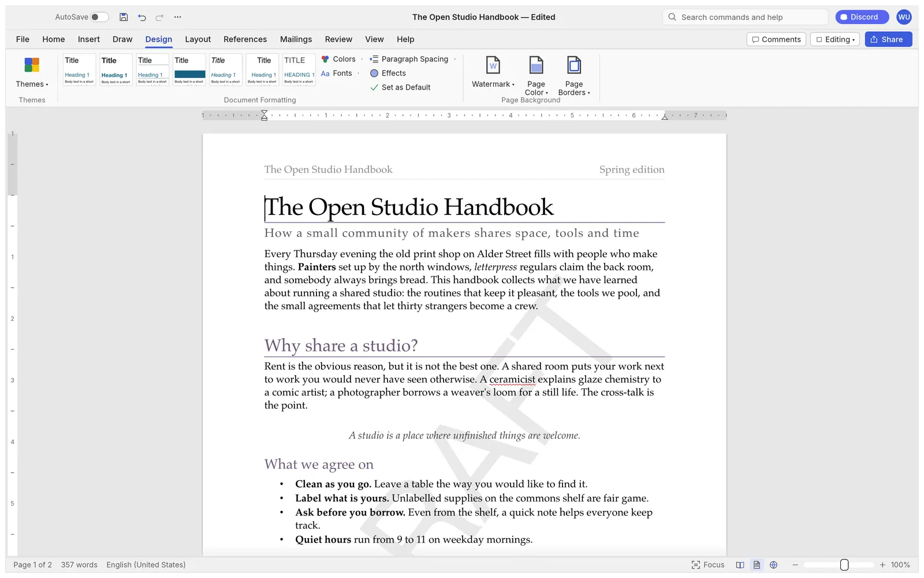
Task: Open the Editing mode dropdown
Action: 835,39
